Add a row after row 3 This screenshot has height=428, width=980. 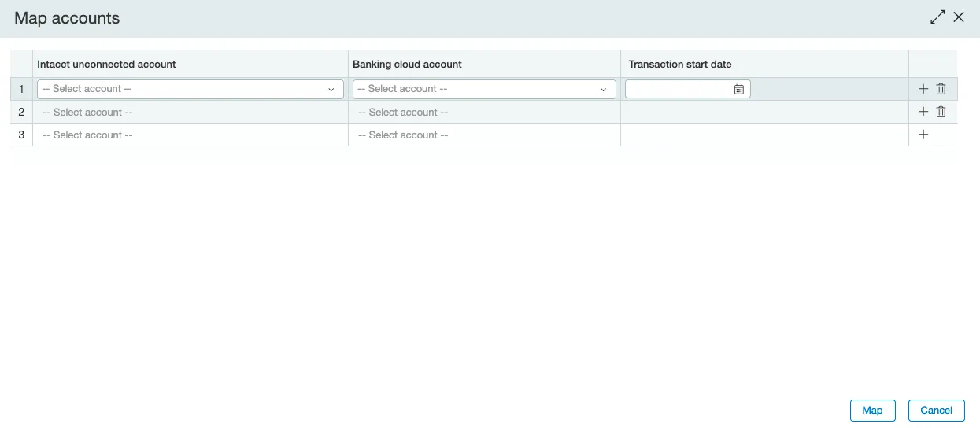923,135
